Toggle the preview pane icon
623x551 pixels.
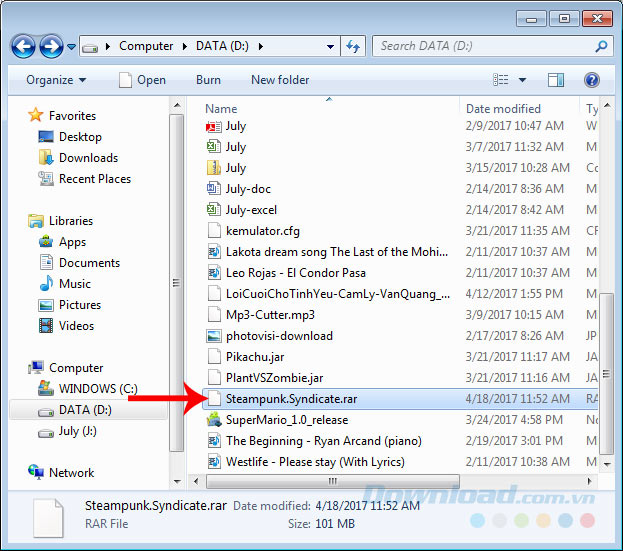558,79
